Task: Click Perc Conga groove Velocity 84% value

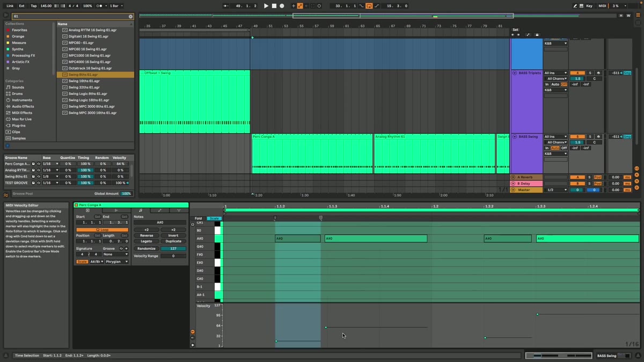Action: click(120, 164)
